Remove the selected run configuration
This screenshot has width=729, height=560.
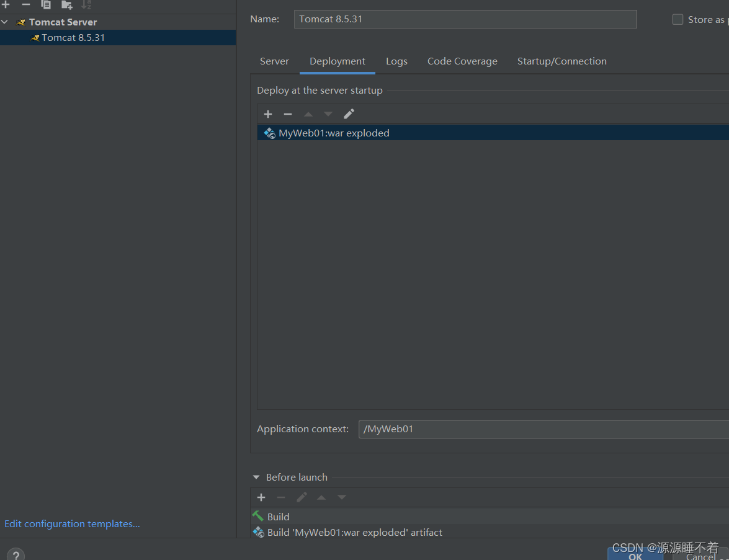(x=26, y=4)
